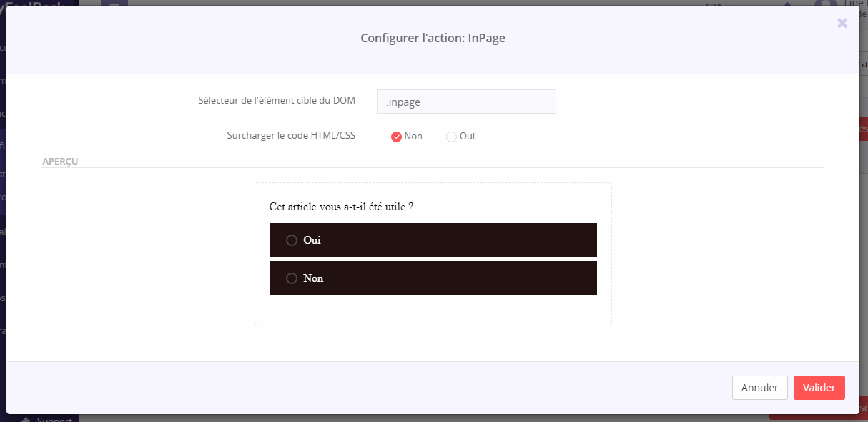Select the checked "Non" override radio button
This screenshot has width=868, height=422.
click(x=396, y=137)
